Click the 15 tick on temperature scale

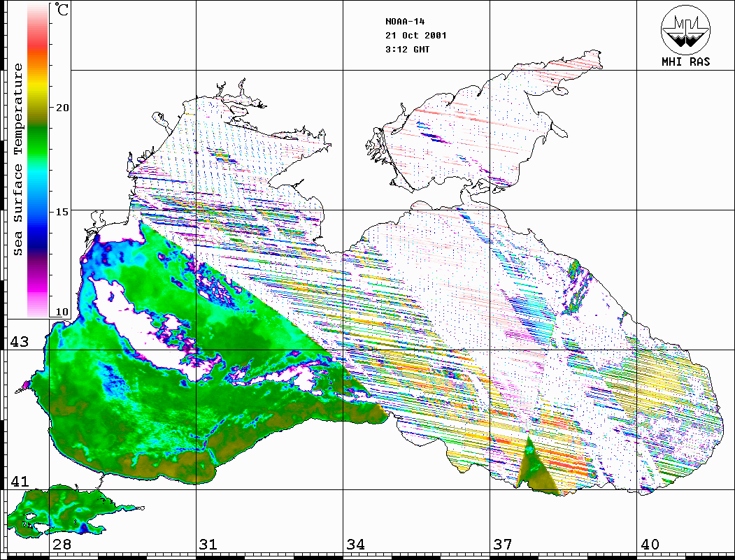62,212
